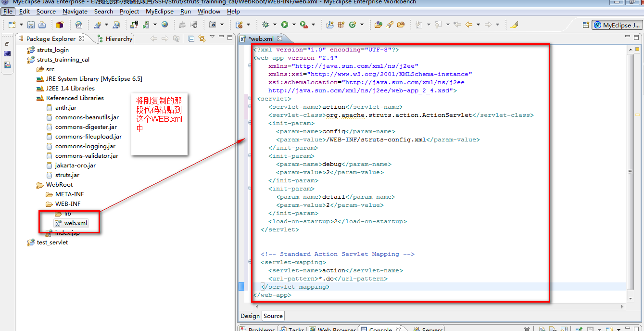Open the Window menu
Image resolution: width=644 pixels, height=331 pixels.
pyautogui.click(x=209, y=11)
